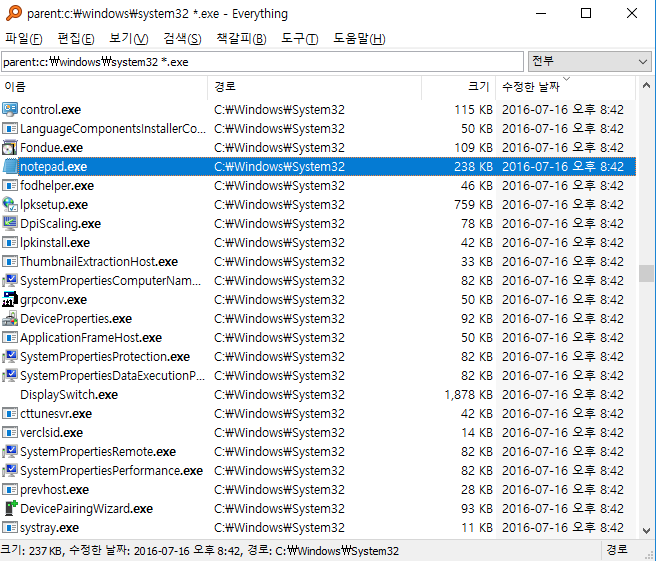The image size is (656, 561).
Task: Click the 115 KB size value
Action: 473,110
